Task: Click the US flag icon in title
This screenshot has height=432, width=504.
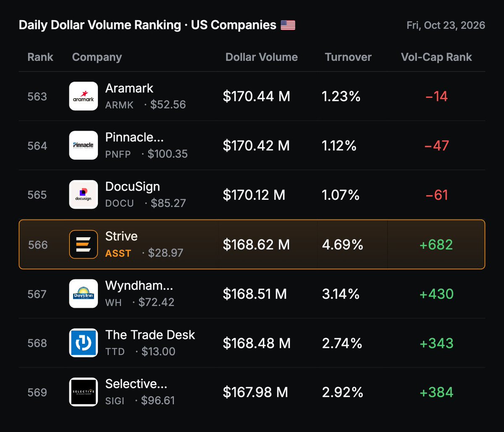Action: [x=288, y=25]
